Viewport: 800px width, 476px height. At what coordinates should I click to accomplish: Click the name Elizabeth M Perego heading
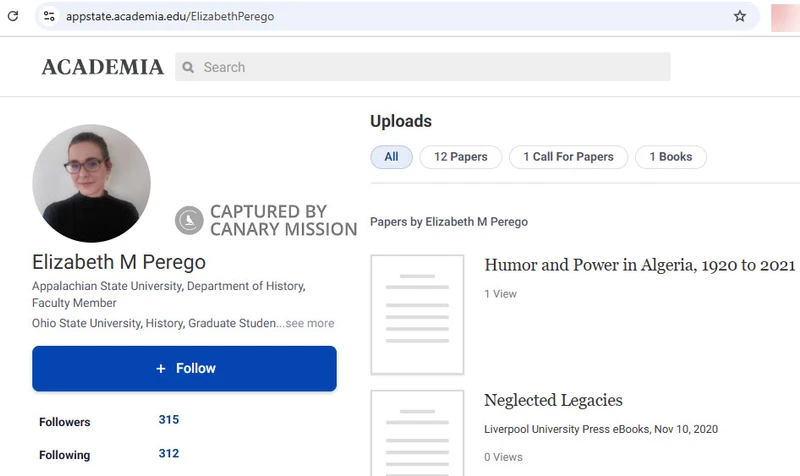point(119,262)
